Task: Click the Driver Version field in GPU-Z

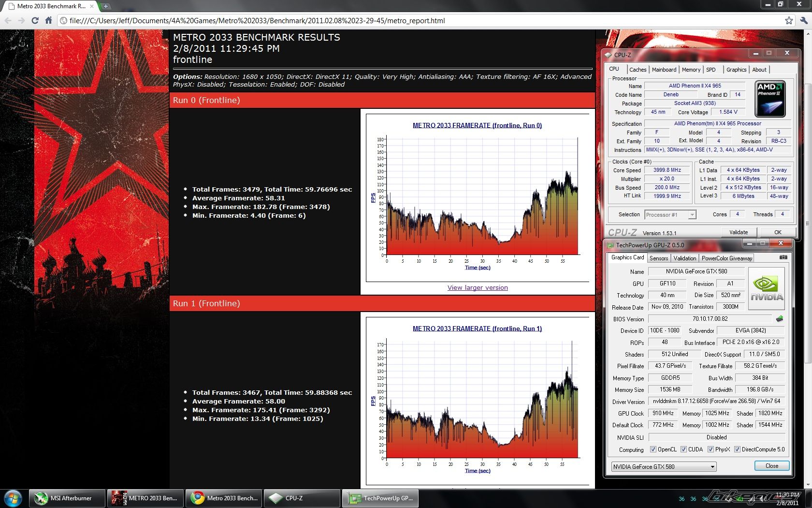Action: 716,401
